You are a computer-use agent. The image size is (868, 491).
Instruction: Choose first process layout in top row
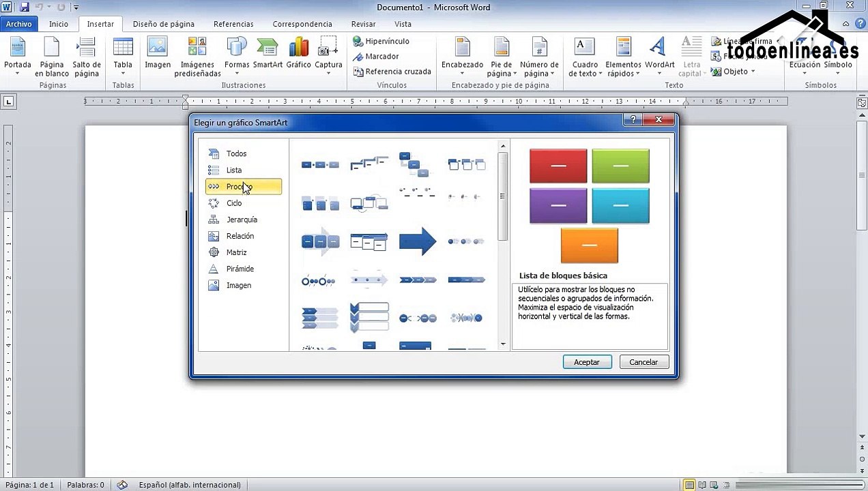(320, 164)
